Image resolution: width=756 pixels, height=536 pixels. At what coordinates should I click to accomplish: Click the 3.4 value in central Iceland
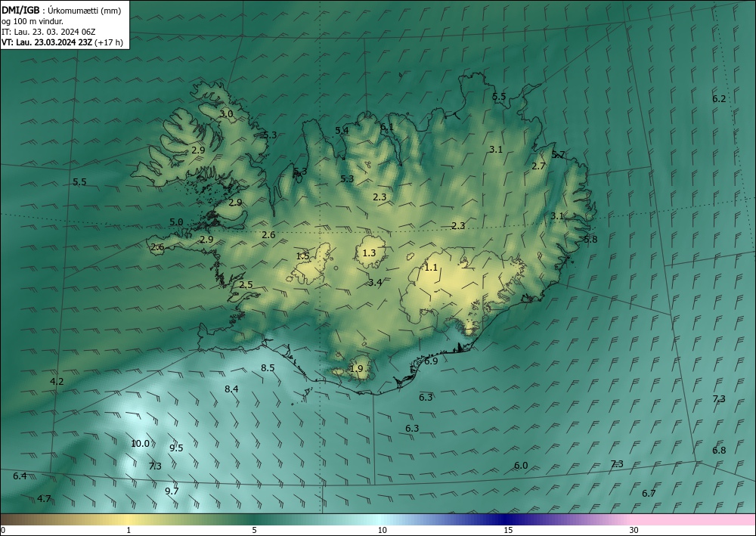click(375, 283)
